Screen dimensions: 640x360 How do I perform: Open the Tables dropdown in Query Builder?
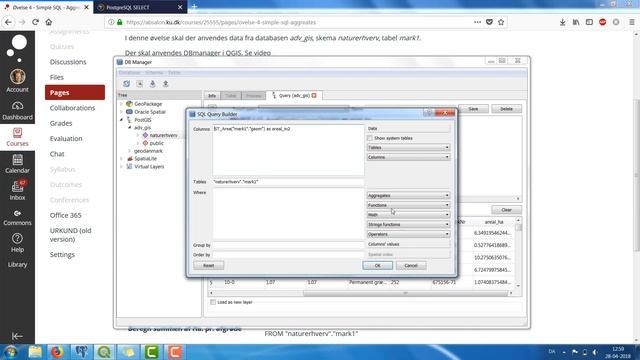[x=408, y=147]
